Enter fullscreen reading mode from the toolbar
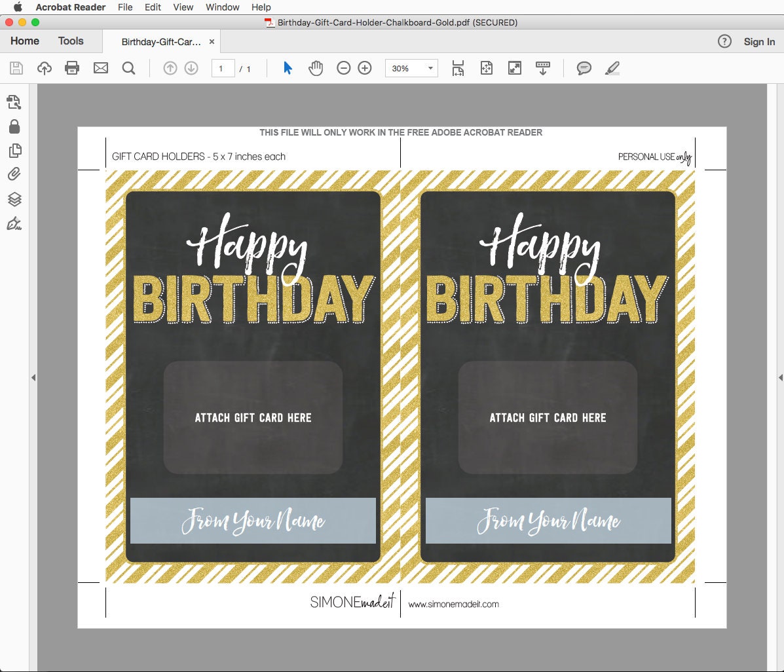 [x=515, y=68]
